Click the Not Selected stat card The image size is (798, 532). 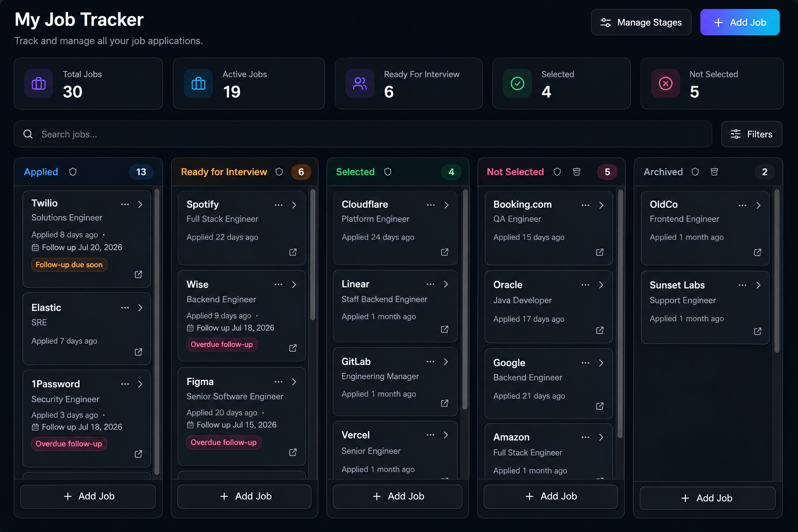coord(712,84)
